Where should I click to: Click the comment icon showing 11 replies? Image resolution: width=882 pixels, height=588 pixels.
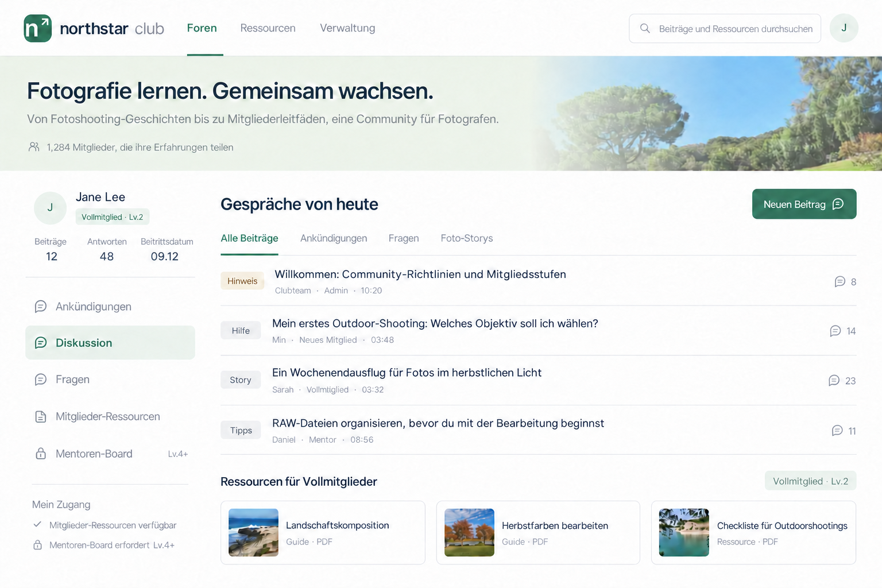837,431
